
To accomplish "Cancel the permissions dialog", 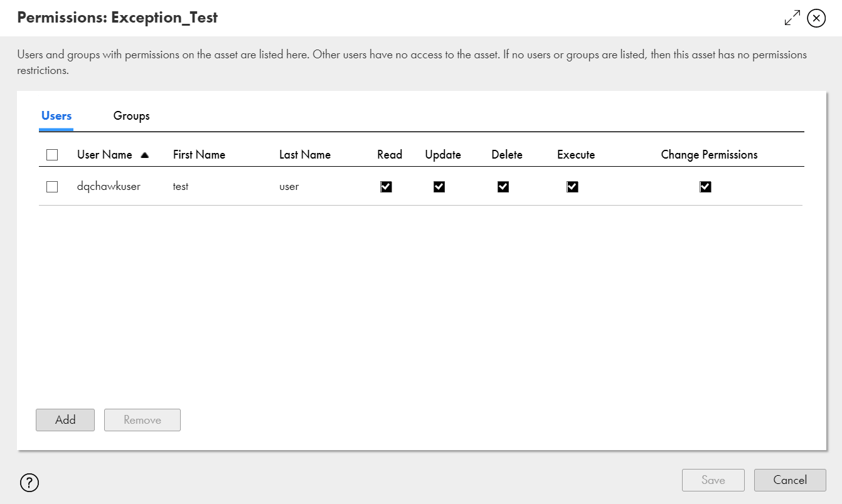I will click(790, 480).
